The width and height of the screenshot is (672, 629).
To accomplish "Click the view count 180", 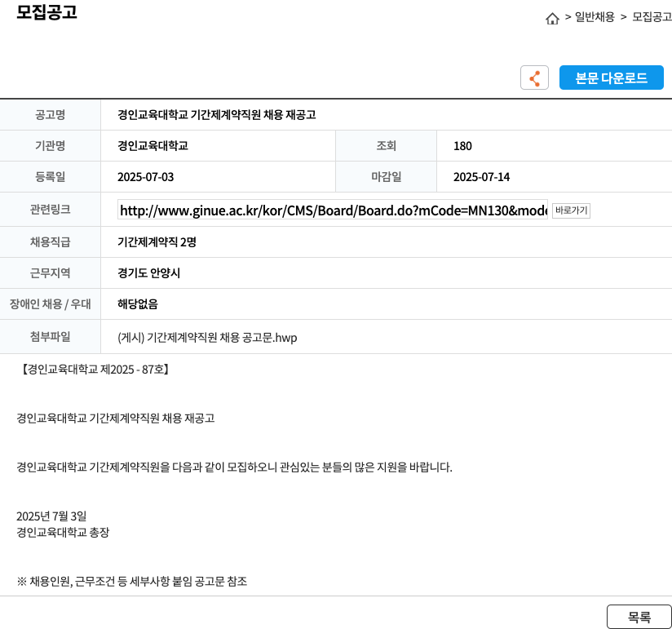I will pyautogui.click(x=462, y=146).
